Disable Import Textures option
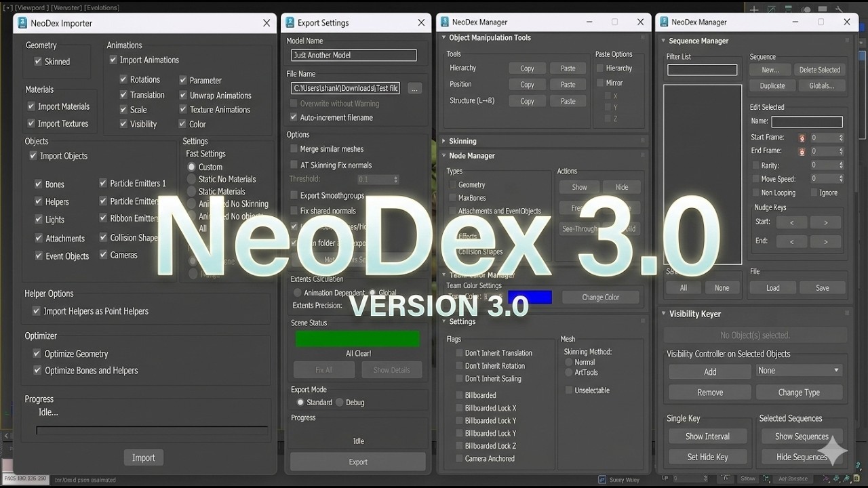The width and height of the screenshot is (868, 488). click(31, 123)
